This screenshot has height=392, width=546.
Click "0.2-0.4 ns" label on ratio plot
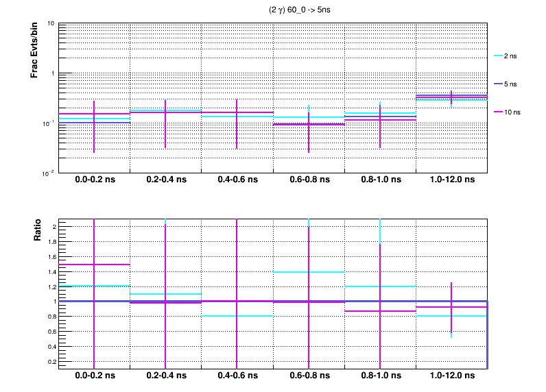[x=165, y=376]
